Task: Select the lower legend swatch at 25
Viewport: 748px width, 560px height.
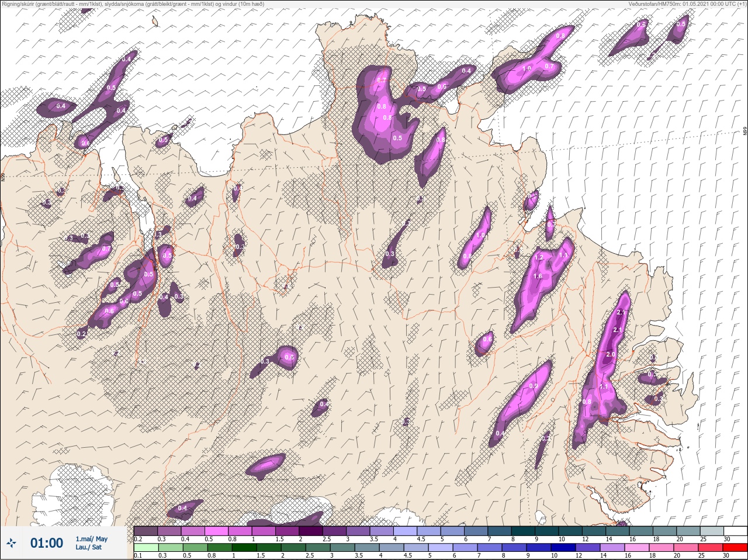Action: point(711,548)
